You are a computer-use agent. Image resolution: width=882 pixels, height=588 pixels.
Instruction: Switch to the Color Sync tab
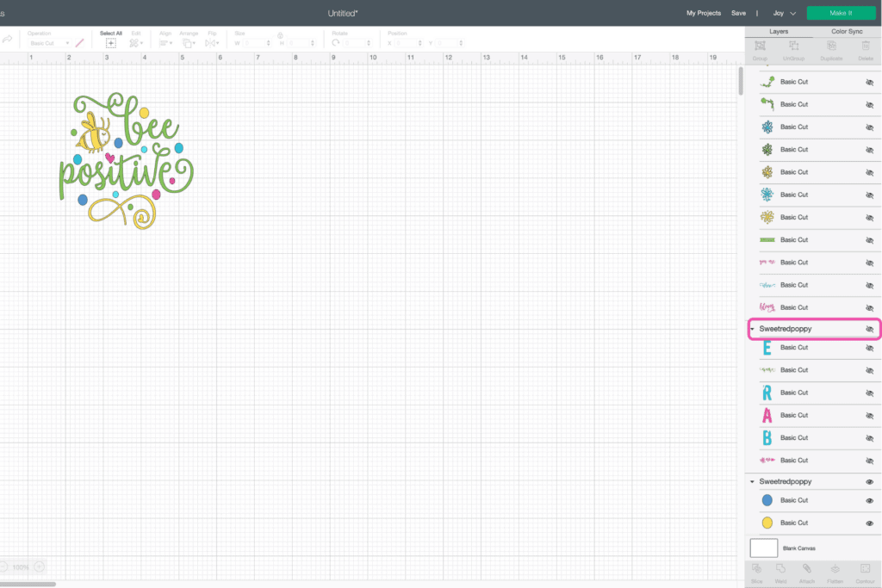847,32
